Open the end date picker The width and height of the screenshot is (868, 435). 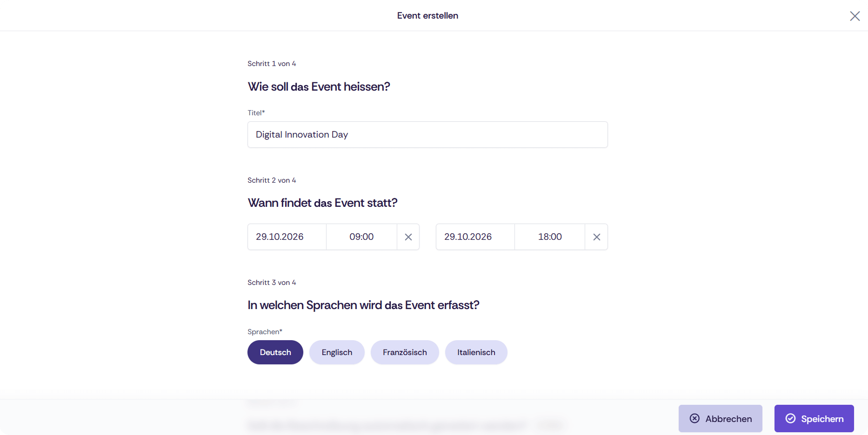click(475, 237)
